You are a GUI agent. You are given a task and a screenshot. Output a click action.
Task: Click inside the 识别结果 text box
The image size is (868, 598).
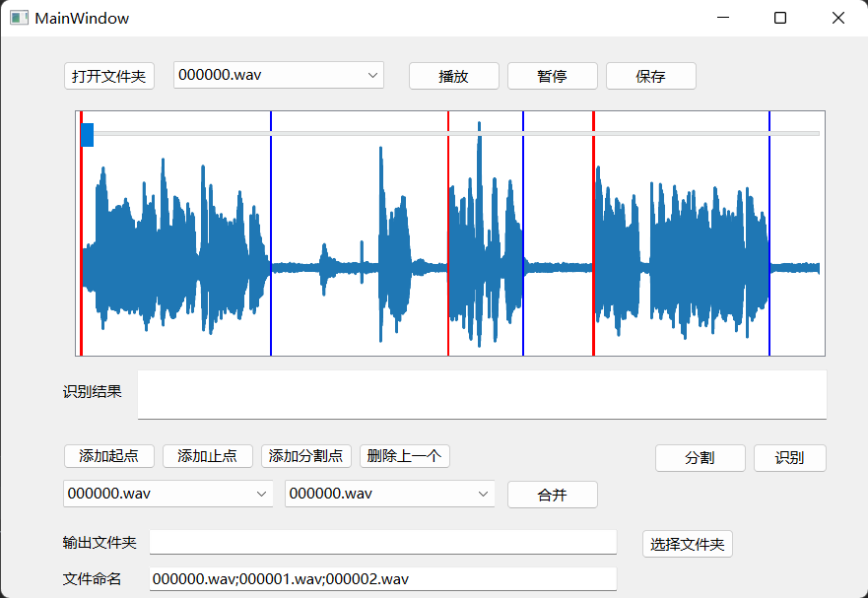482,395
